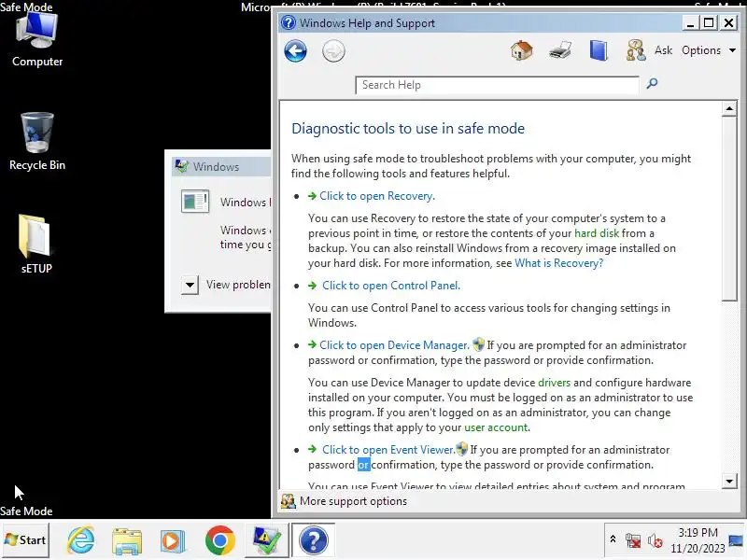The height and width of the screenshot is (560, 747).
Task: Click scrollbar down arrow in help pane
Action: [x=729, y=481]
